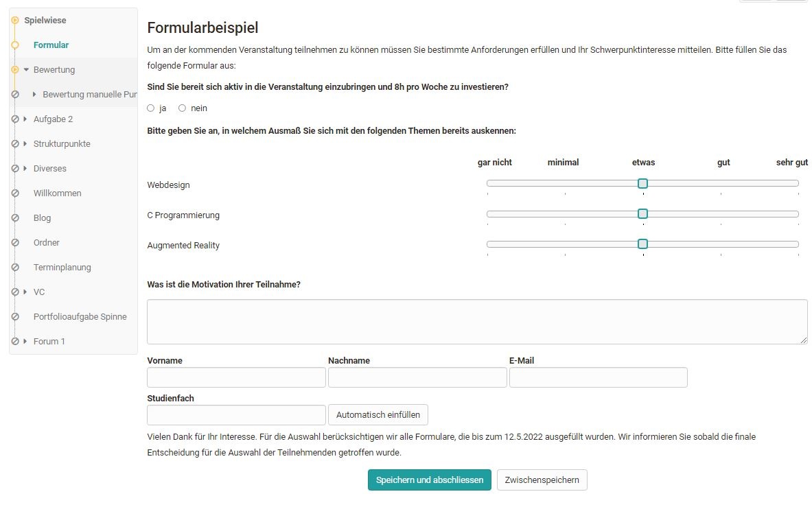Move the Webdesign slider handle
The width and height of the screenshot is (812, 507).
(x=642, y=183)
